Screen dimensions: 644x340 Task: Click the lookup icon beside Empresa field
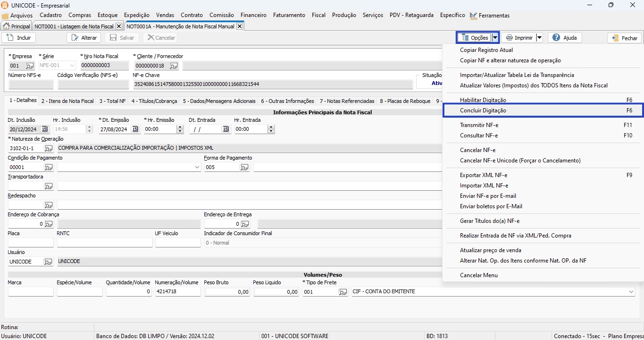30,66
